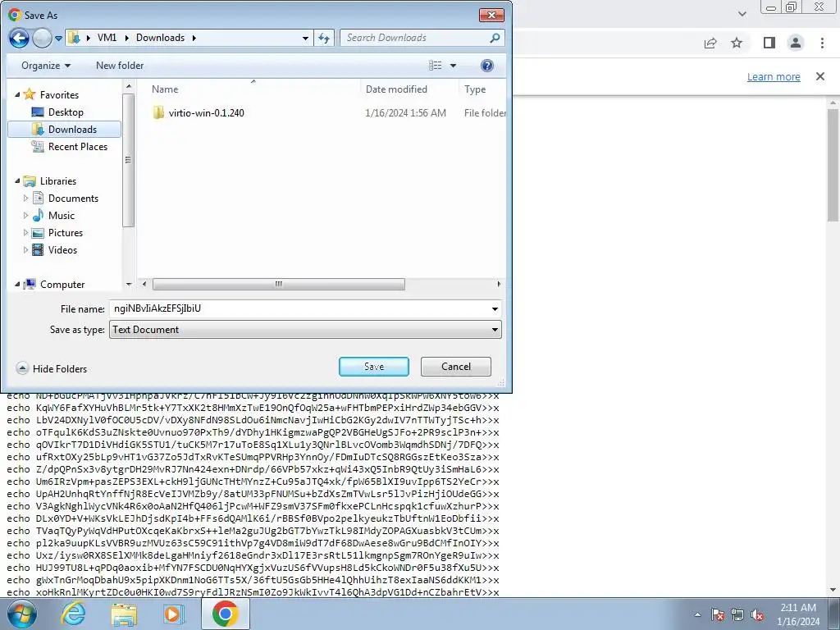Screen dimensions: 840x630
Task: Collapse the Libraries group
Action: point(17,180)
